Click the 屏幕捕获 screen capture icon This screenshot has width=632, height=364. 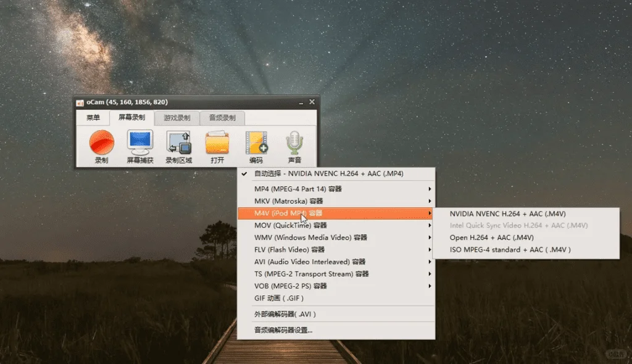pos(139,145)
